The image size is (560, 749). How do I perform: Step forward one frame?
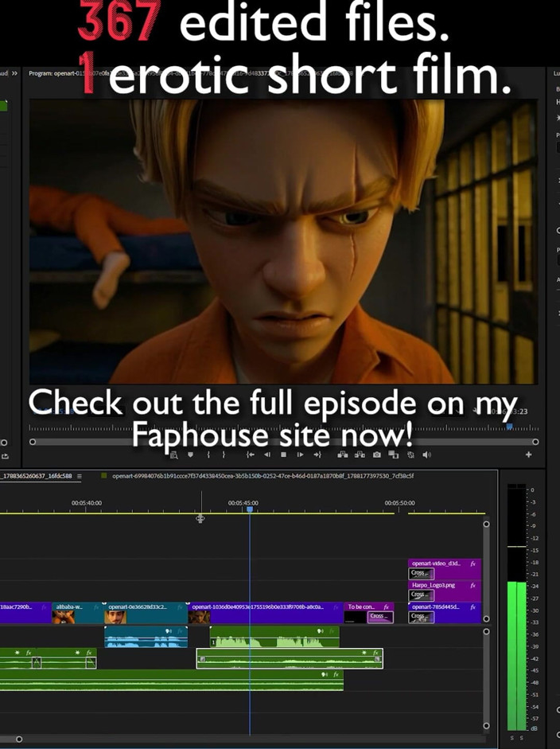[301, 454]
